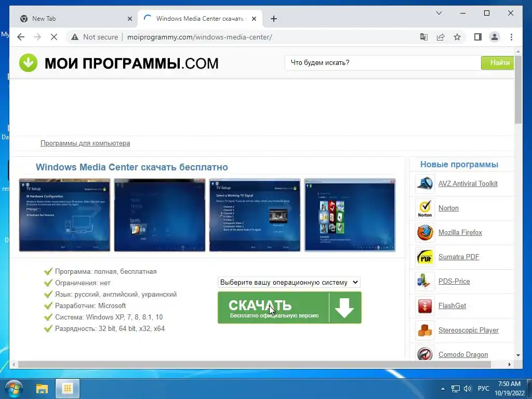Screen dimensions: 532x399
Task: Click the green download logo of the site
Action: pyautogui.click(x=28, y=63)
